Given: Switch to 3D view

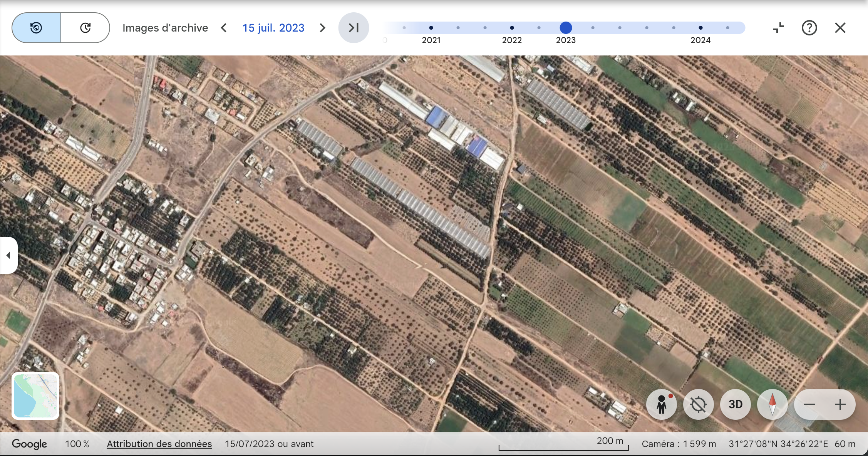Looking at the screenshot, I should [x=736, y=404].
